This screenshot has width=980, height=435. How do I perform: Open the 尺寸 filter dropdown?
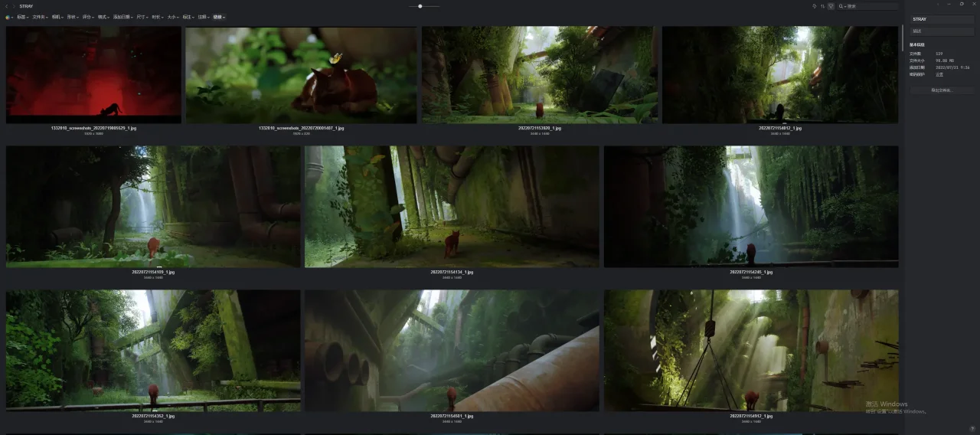(142, 17)
